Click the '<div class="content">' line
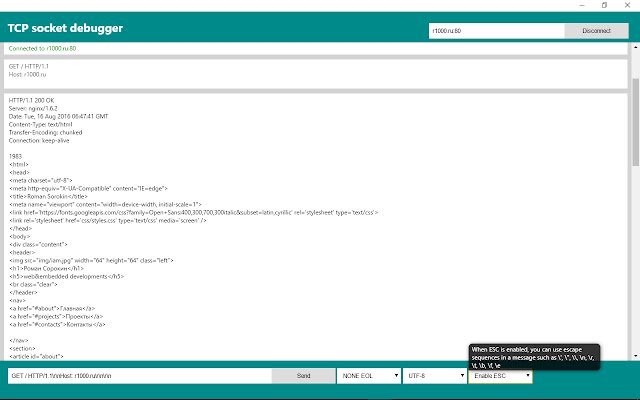The image size is (640, 400). point(38,244)
